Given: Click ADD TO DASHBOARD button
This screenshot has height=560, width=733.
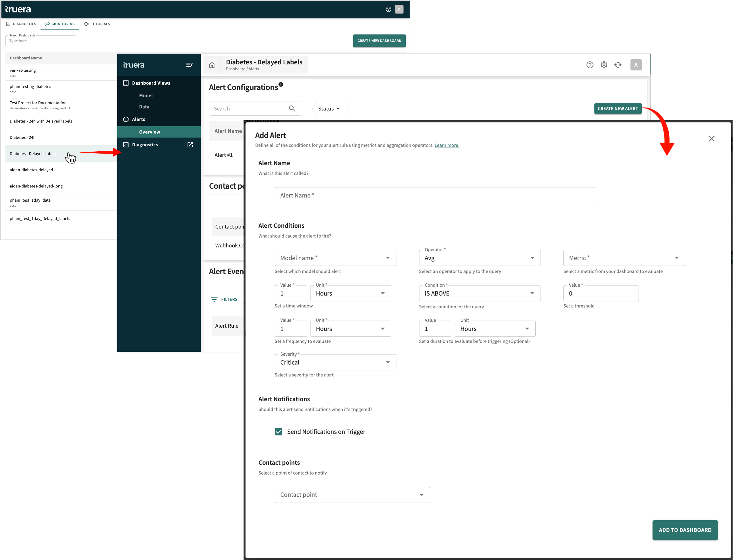Looking at the screenshot, I should pos(685,530).
